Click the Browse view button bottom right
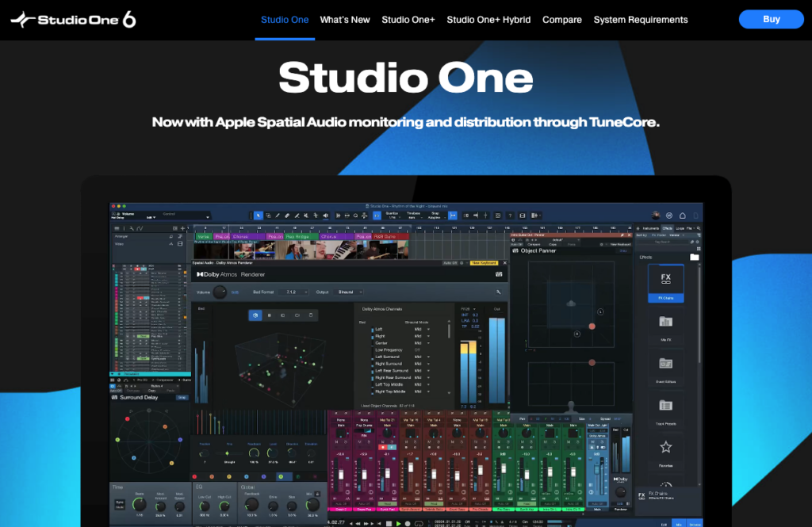This screenshot has width=812, height=527. click(x=695, y=524)
